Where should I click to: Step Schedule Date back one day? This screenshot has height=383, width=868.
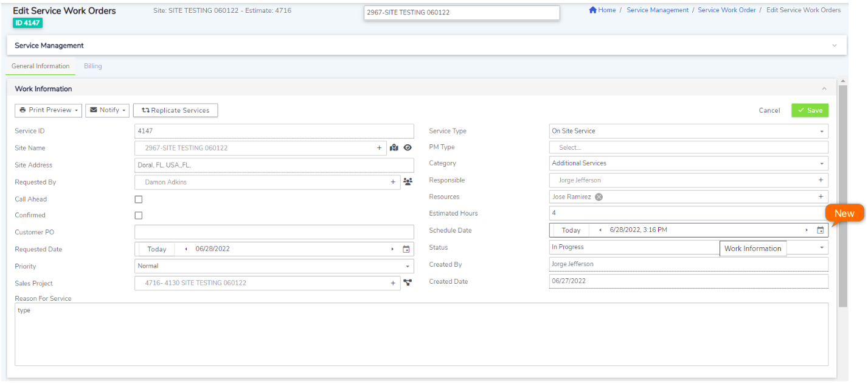(600, 230)
